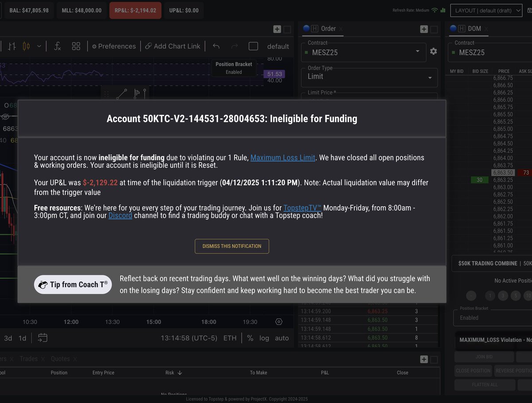Open the Maximum Loss Limit link
This screenshot has width=532, height=403.
pos(283,158)
